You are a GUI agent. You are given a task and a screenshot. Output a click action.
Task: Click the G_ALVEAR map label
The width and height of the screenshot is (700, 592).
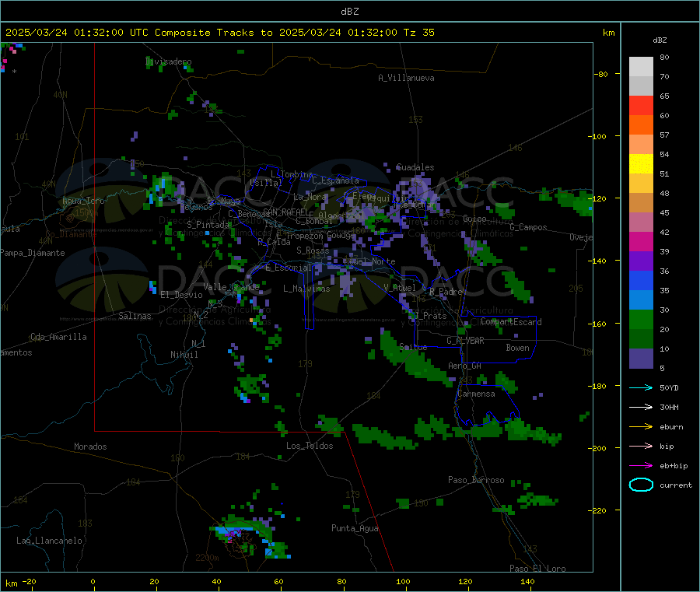(465, 341)
